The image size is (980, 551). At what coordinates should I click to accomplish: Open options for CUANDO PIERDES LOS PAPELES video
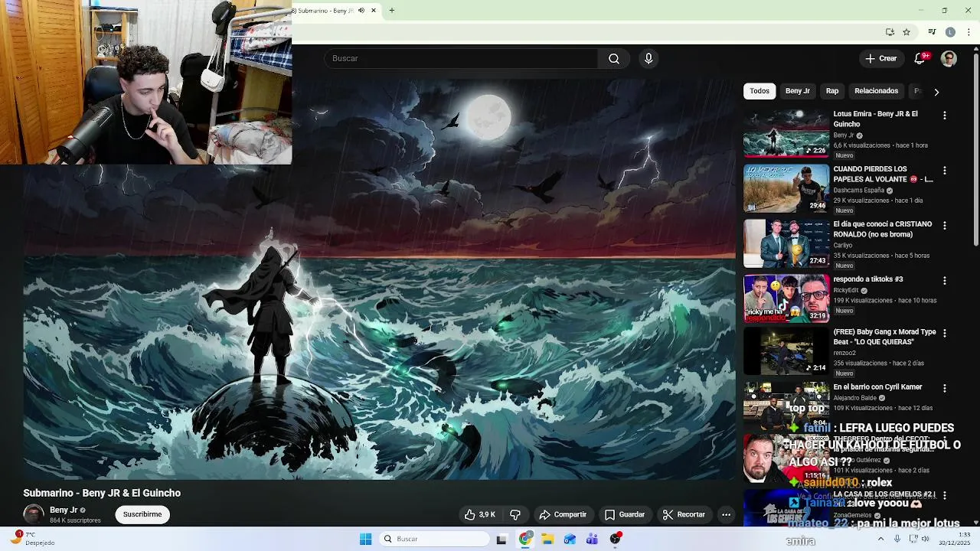coord(944,170)
